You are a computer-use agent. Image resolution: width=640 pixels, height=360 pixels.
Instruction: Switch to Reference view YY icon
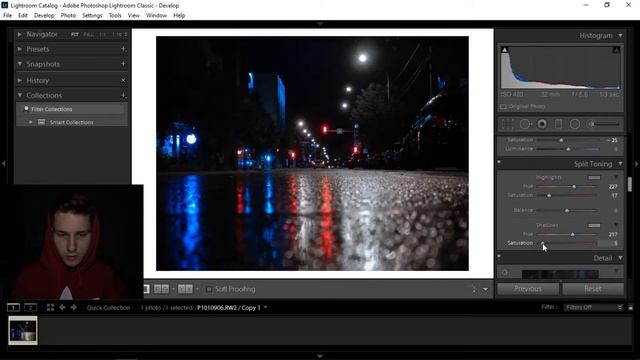tap(185, 289)
